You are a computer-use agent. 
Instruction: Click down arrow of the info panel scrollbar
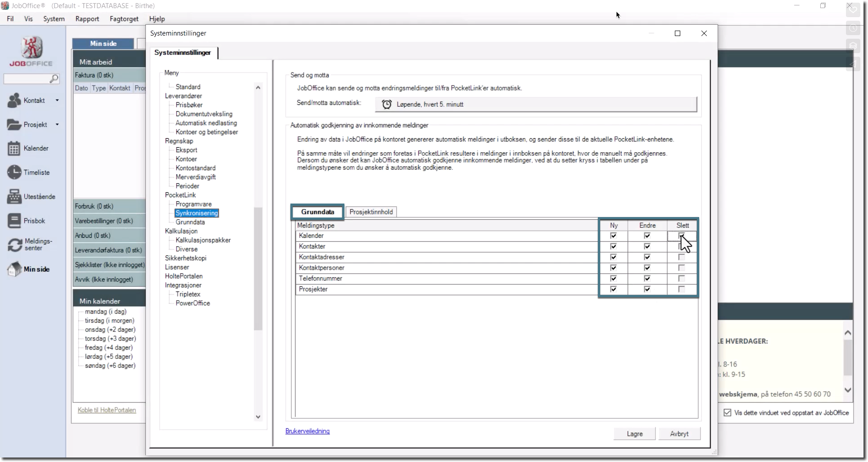tap(848, 390)
